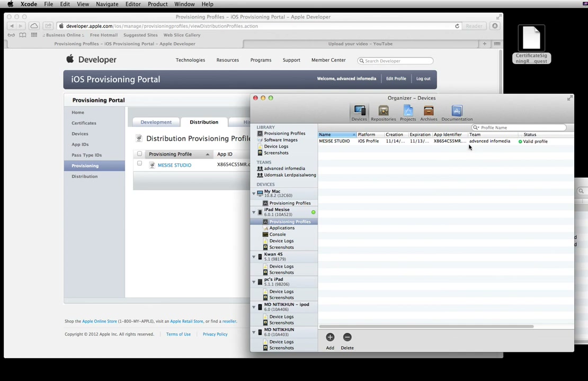Open CertificateSigningRequest file on desktop
Image resolution: width=588 pixels, height=381 pixels.
(x=531, y=44)
